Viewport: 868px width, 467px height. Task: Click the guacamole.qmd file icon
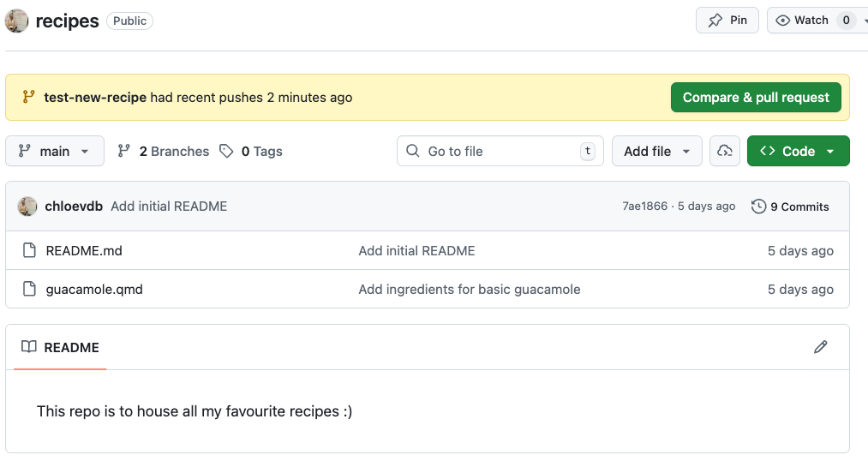[29, 290]
